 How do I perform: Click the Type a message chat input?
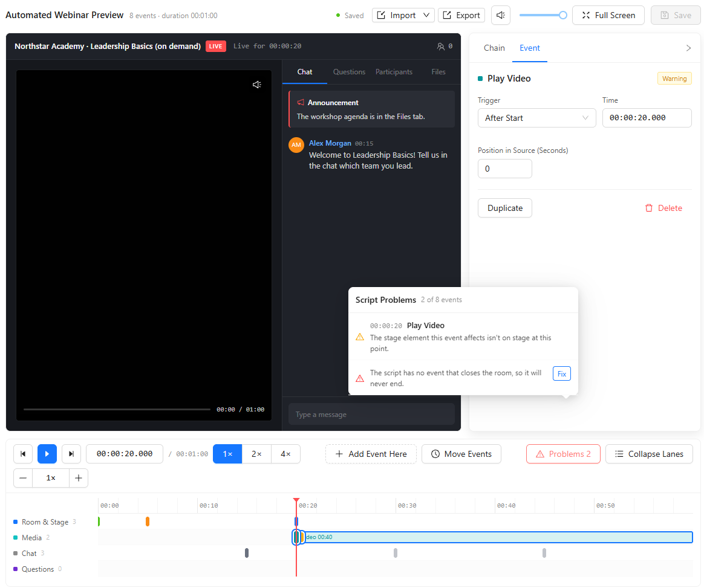(371, 415)
